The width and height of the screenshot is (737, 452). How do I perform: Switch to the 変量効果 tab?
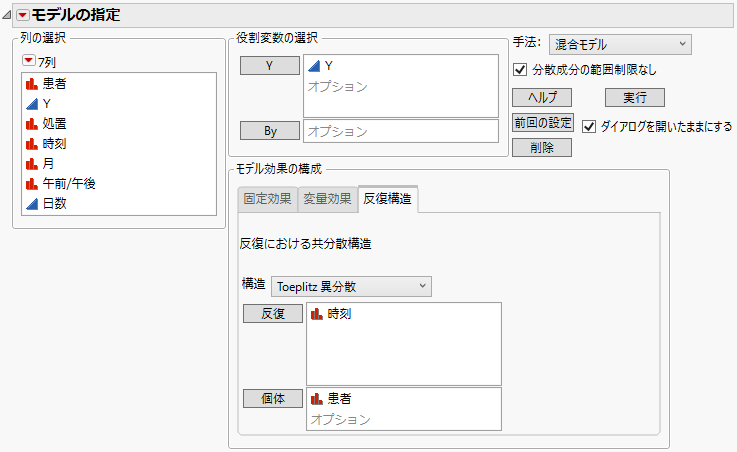pyautogui.click(x=328, y=199)
